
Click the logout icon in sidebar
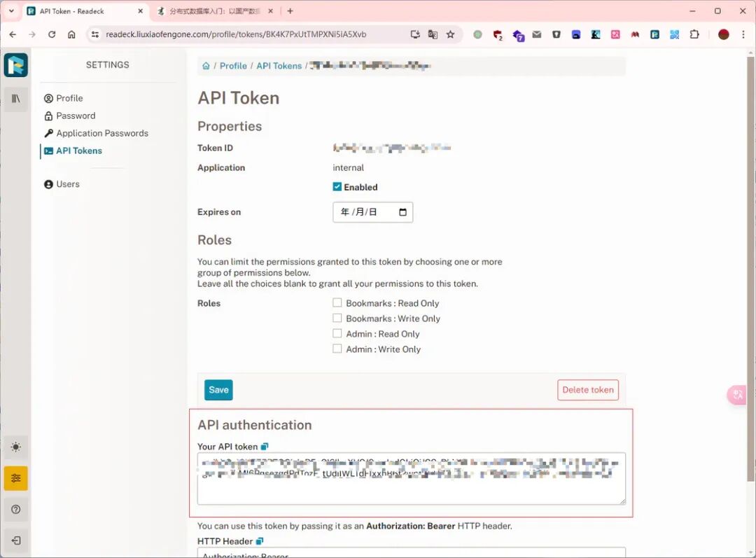point(16,540)
